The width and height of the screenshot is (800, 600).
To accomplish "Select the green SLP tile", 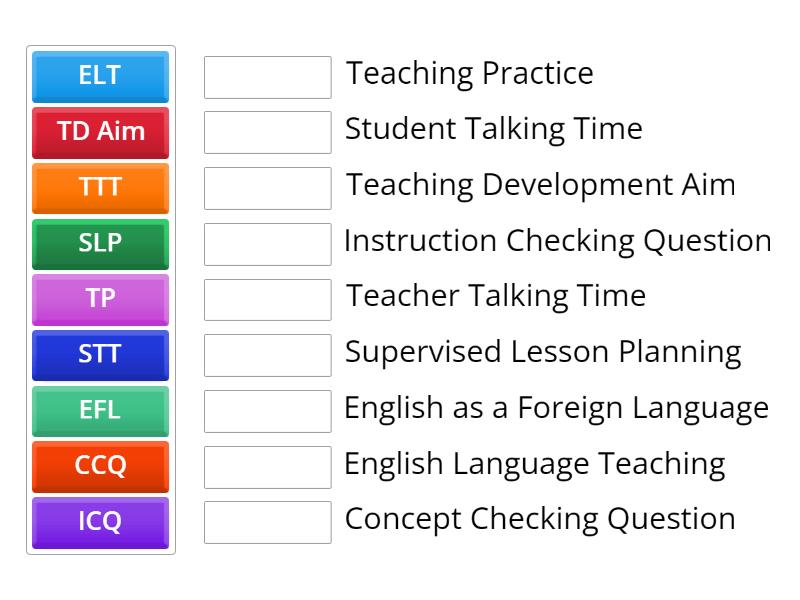I will pyautogui.click(x=100, y=244).
